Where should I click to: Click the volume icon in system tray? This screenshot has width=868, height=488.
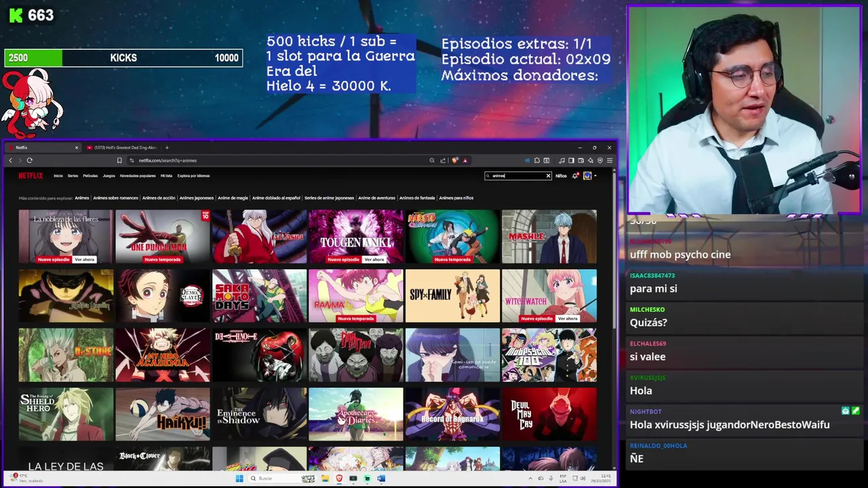click(x=583, y=479)
